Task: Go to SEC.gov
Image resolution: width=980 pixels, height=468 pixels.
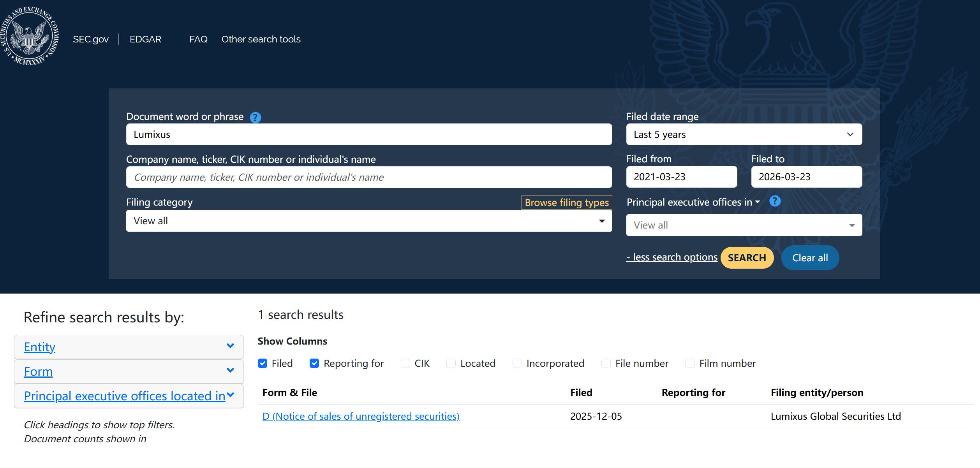Action: (91, 39)
